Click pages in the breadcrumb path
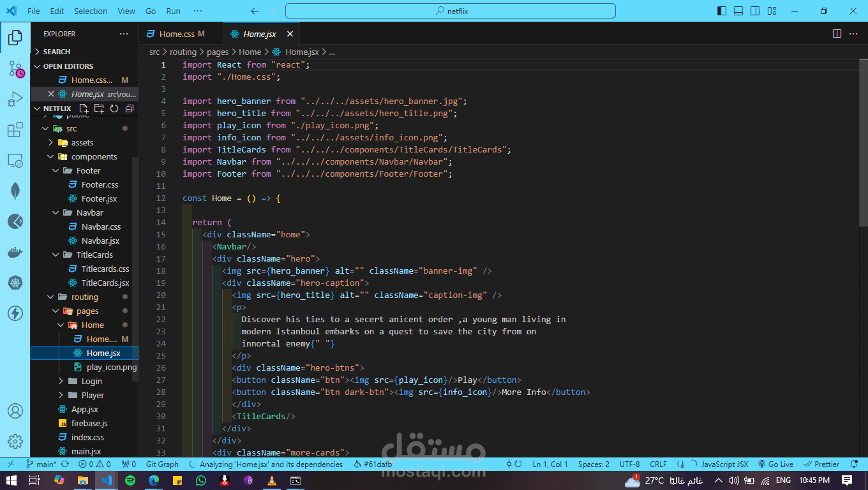The image size is (868, 490). click(218, 52)
